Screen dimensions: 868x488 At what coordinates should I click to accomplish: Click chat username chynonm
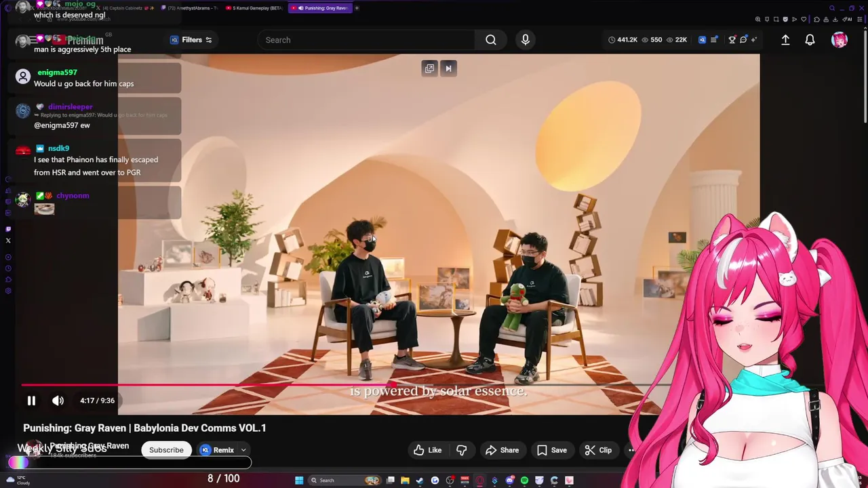[73, 195]
